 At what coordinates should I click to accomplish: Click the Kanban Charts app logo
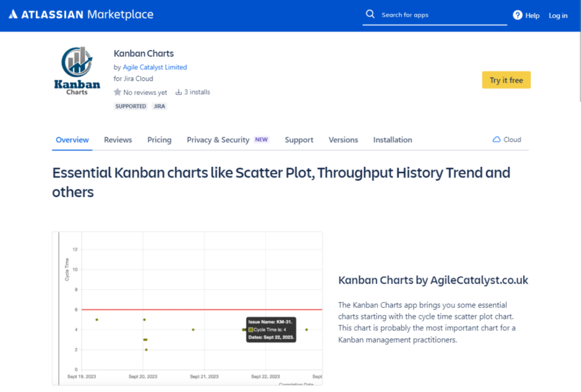click(77, 71)
